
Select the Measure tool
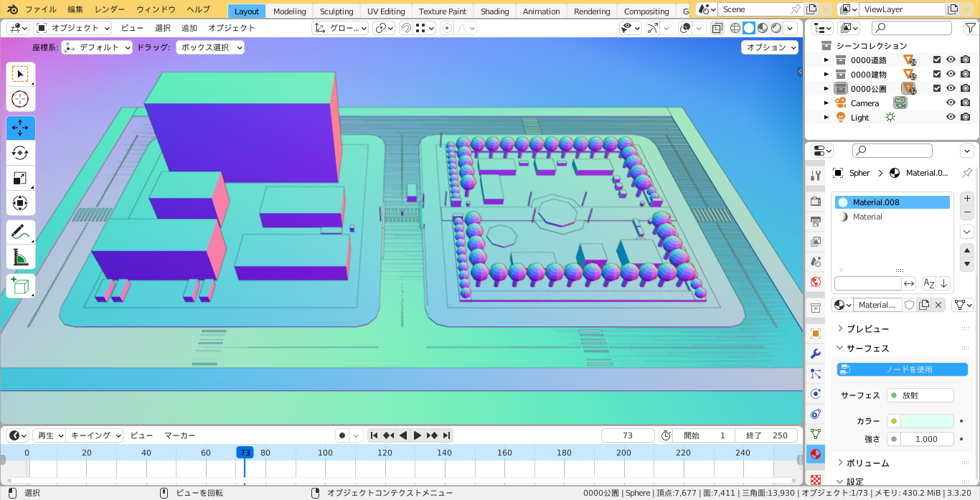tap(20, 257)
